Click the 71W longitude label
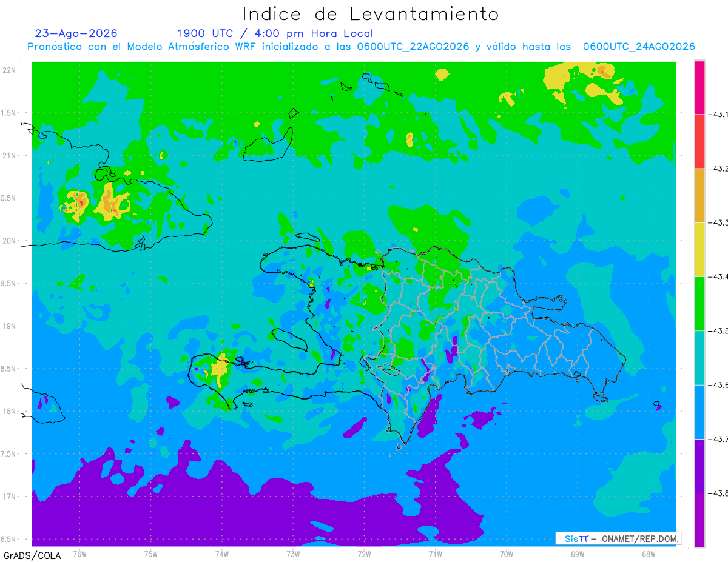This screenshot has width=728, height=562. coord(435,554)
